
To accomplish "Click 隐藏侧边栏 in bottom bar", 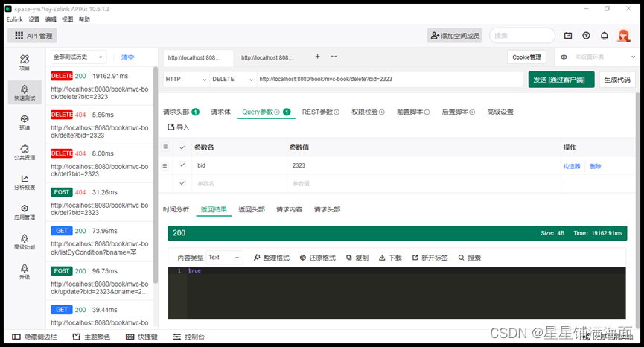I will [34, 337].
